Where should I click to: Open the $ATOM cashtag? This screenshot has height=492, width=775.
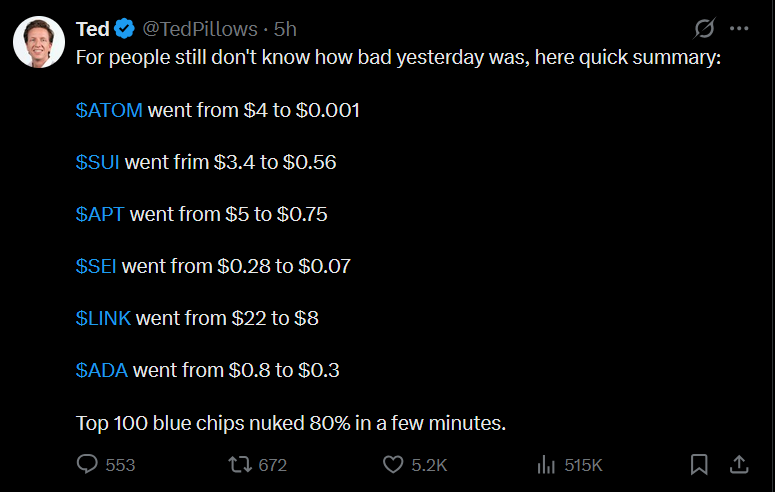click(109, 110)
